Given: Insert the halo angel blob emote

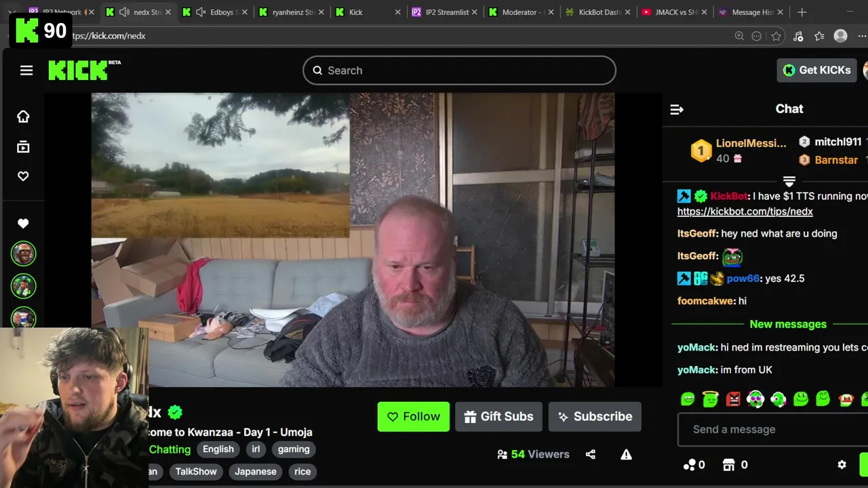Looking at the screenshot, I should point(710,399).
